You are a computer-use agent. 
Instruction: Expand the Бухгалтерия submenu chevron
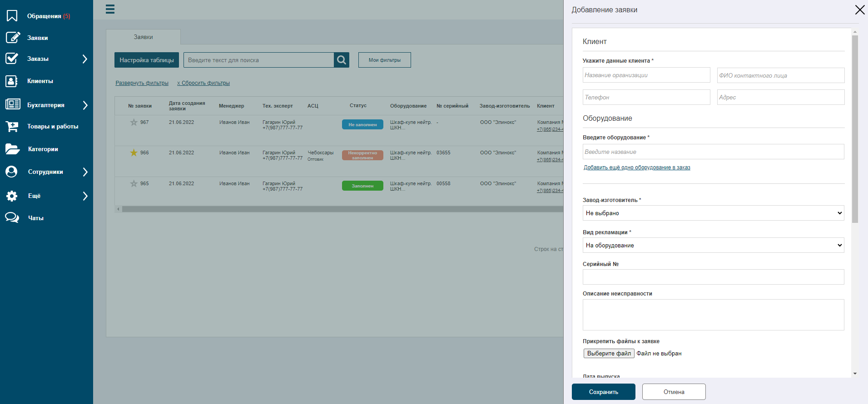85,105
